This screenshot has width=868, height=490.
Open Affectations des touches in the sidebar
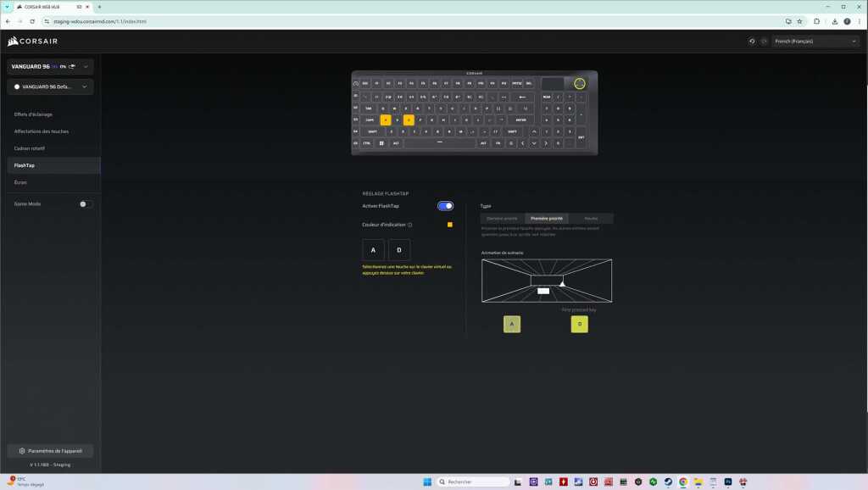[x=42, y=131]
